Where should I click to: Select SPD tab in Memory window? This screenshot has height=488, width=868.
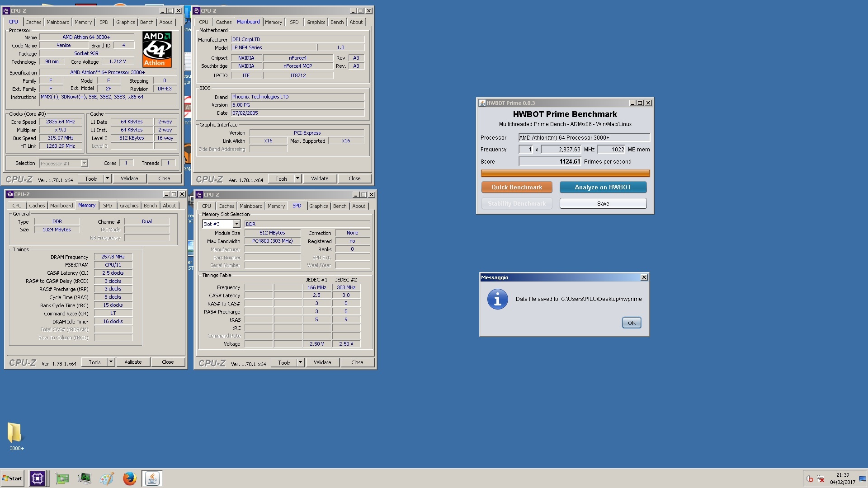[107, 206]
